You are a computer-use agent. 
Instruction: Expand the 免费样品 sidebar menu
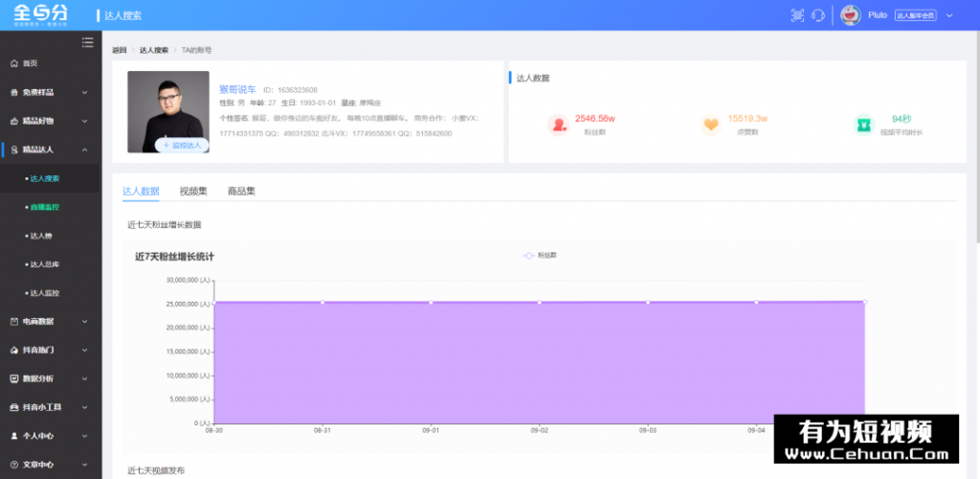50,92
